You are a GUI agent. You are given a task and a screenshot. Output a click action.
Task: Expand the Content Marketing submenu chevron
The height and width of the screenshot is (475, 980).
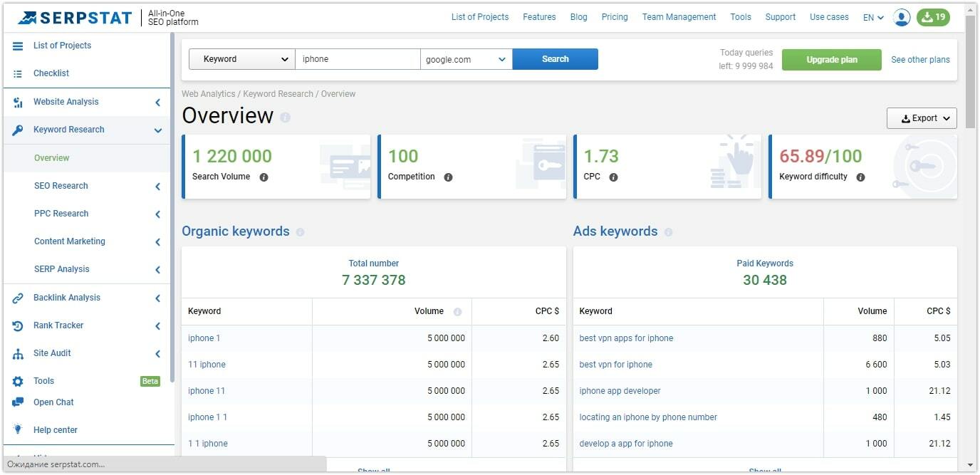coord(157,242)
